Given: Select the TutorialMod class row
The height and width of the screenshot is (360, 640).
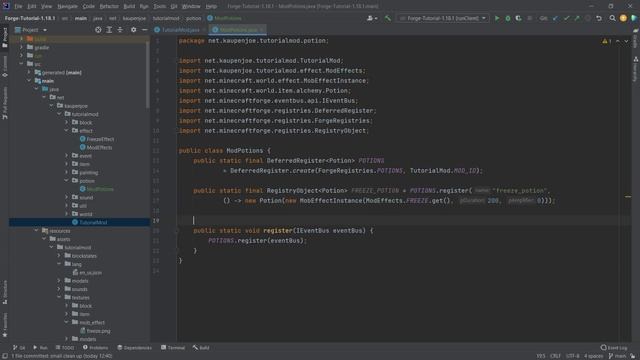Looking at the screenshot, I should point(79,222).
